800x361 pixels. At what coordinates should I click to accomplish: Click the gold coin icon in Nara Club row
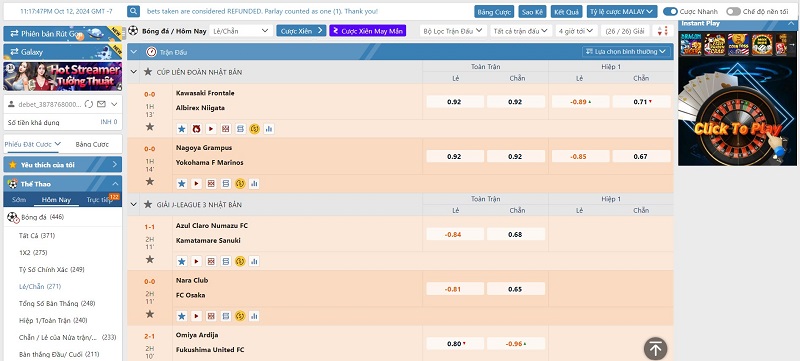pos(240,316)
